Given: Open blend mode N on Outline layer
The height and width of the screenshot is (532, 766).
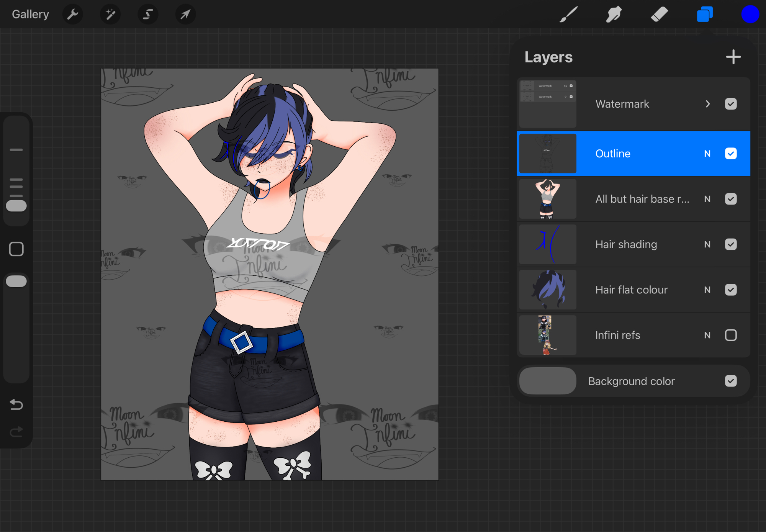Looking at the screenshot, I should [x=707, y=154].
